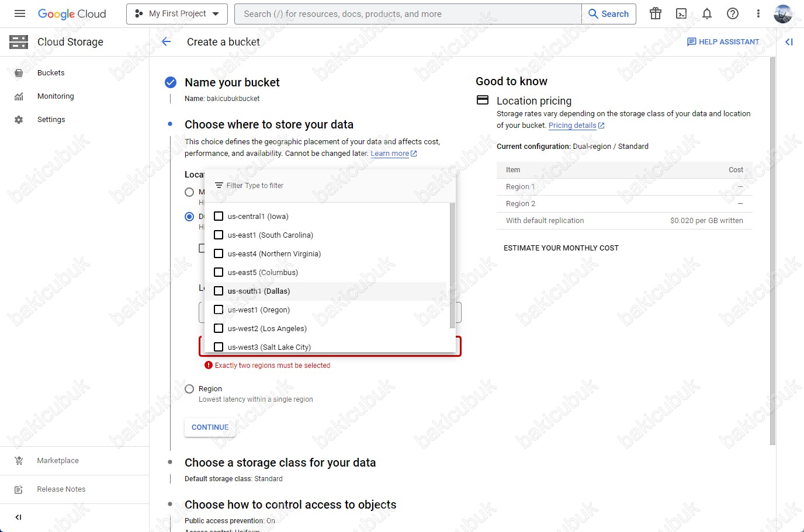
Task: Click the Marketplace cart icon
Action: (19, 461)
